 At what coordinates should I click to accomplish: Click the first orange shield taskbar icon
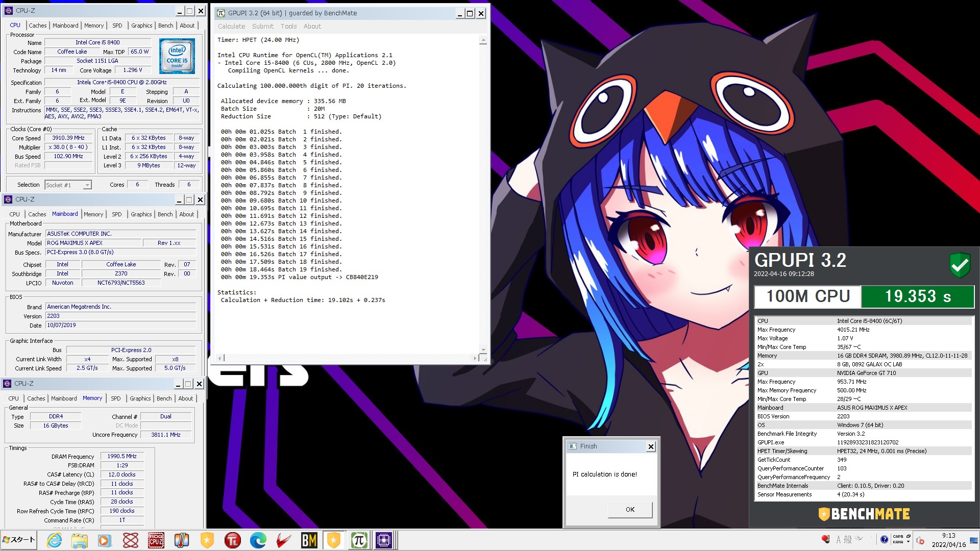click(207, 540)
